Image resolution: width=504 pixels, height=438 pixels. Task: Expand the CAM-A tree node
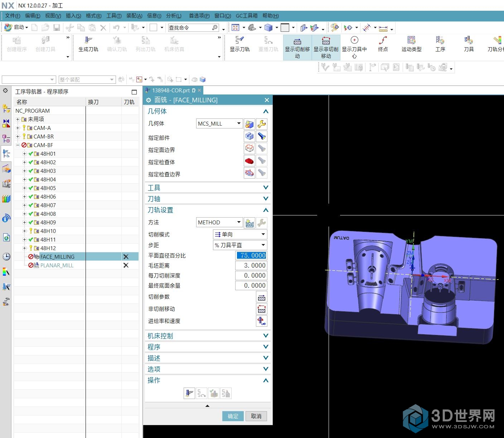pos(18,128)
